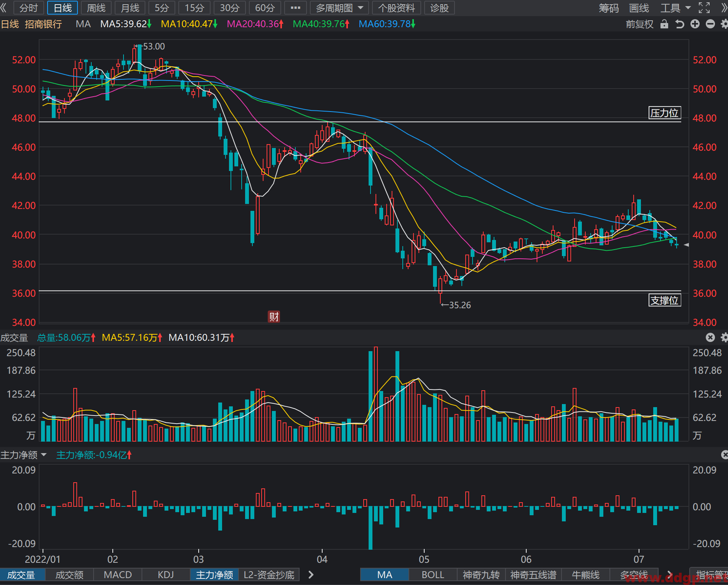Zoom out with the minus circle icon
Image resolution: width=728 pixels, height=585 pixels.
coord(710,24)
